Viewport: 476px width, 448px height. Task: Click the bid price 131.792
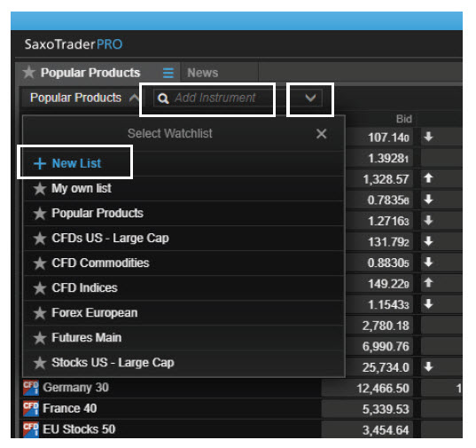click(388, 242)
